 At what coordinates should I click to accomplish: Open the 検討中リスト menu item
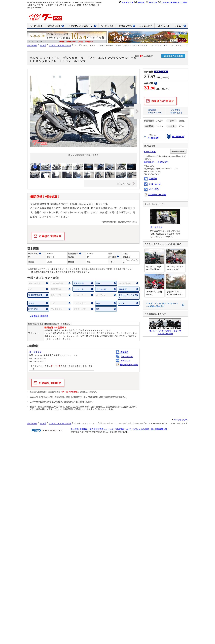tap(163, 26)
